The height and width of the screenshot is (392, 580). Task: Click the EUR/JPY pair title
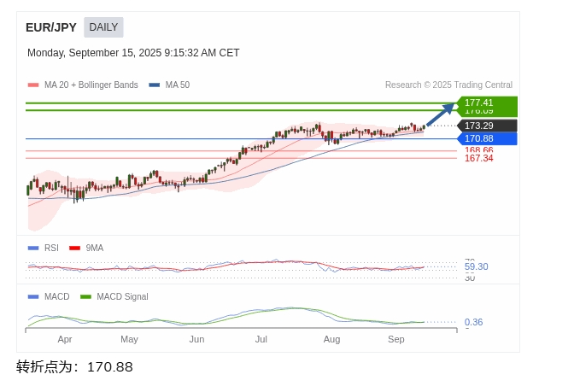pos(51,27)
